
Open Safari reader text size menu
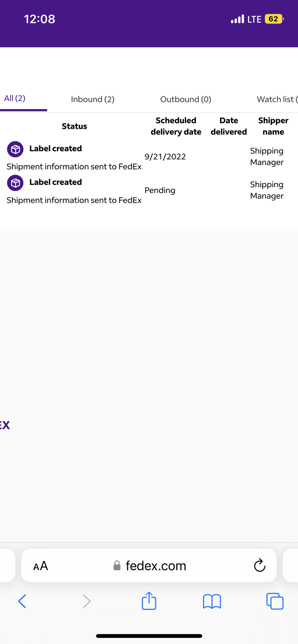(41, 566)
